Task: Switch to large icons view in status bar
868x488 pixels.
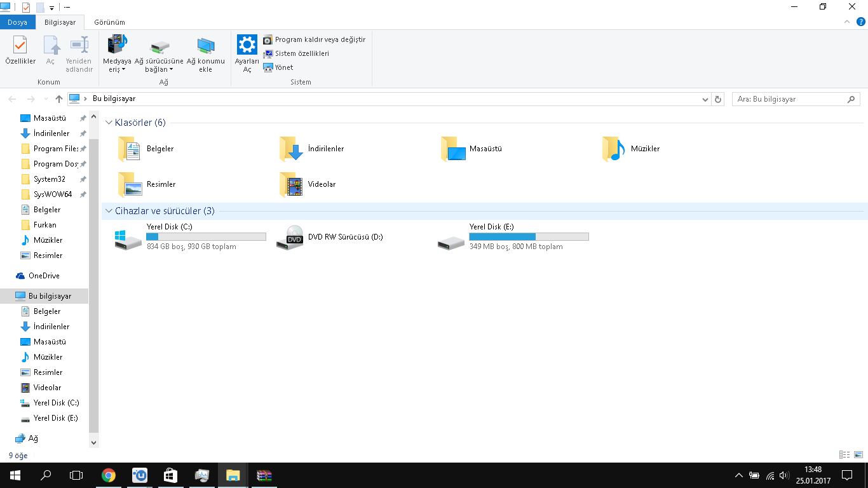Action: coord(858,455)
